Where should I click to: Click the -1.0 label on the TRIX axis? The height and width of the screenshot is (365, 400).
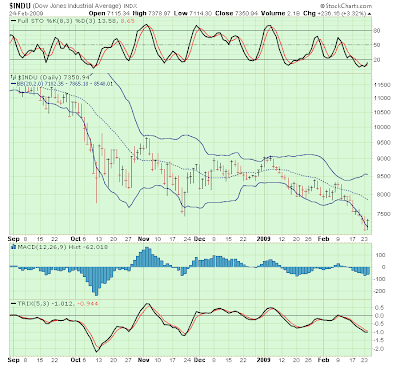click(x=379, y=332)
